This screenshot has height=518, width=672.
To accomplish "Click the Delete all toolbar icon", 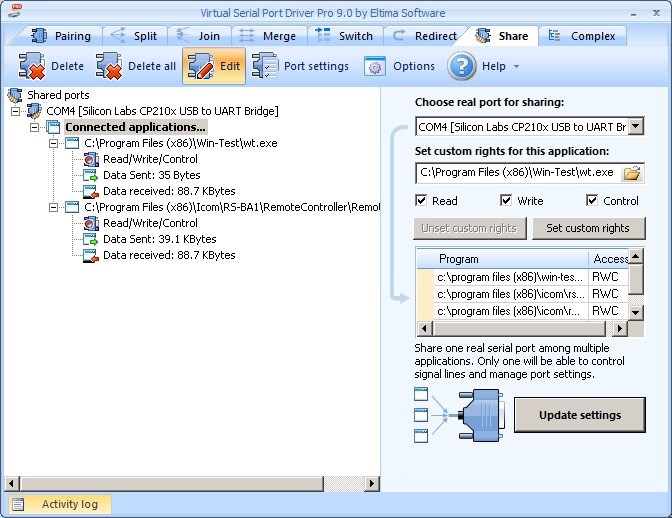I will click(109, 66).
